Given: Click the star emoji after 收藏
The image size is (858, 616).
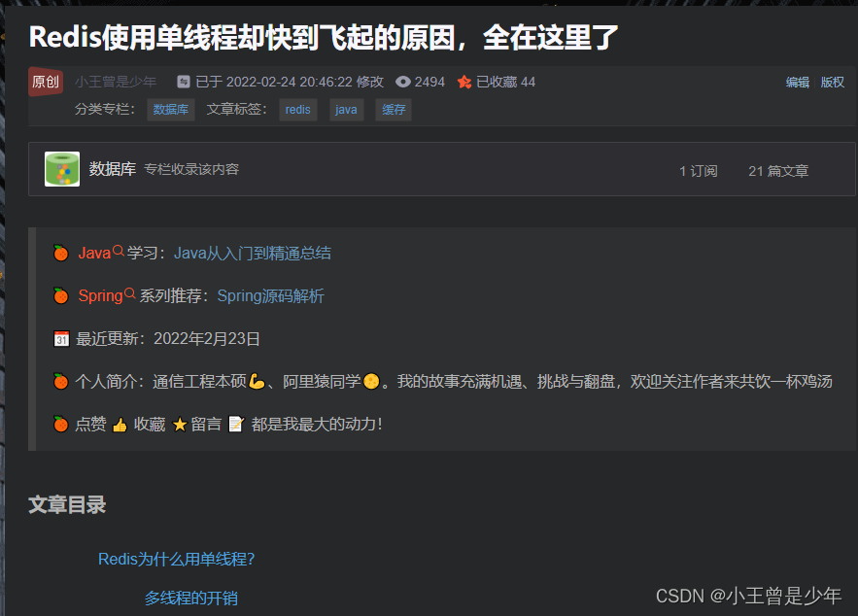Looking at the screenshot, I should tap(179, 425).
